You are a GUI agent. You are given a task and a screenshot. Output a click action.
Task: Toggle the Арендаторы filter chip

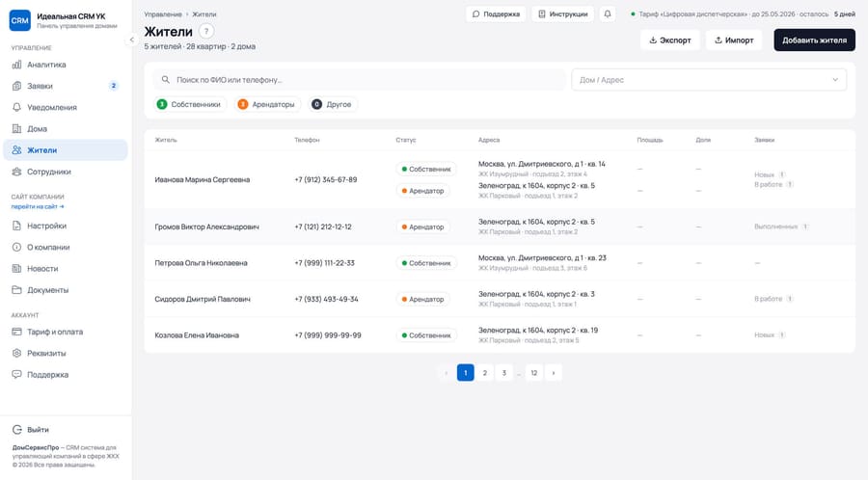click(267, 104)
